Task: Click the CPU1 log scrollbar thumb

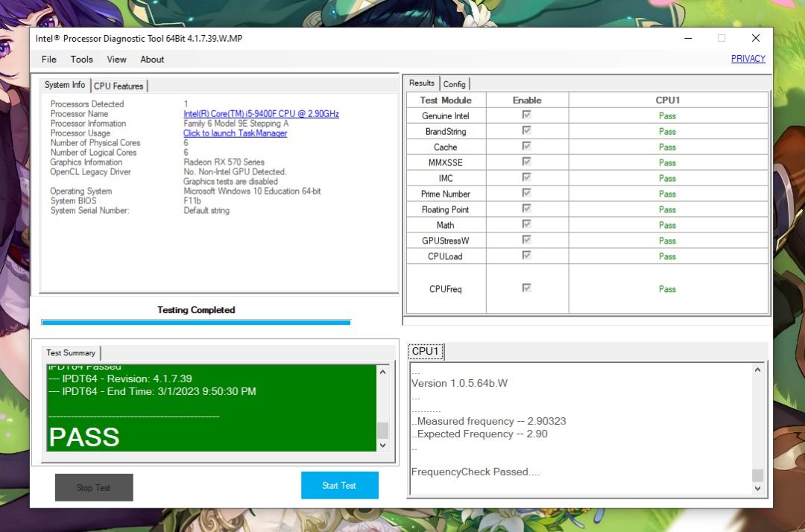Action: pos(758,475)
